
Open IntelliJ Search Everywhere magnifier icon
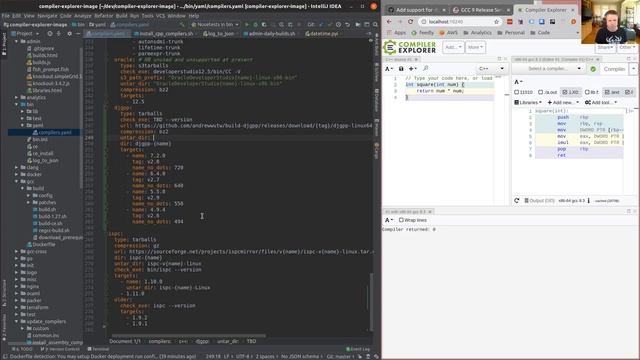375,24
